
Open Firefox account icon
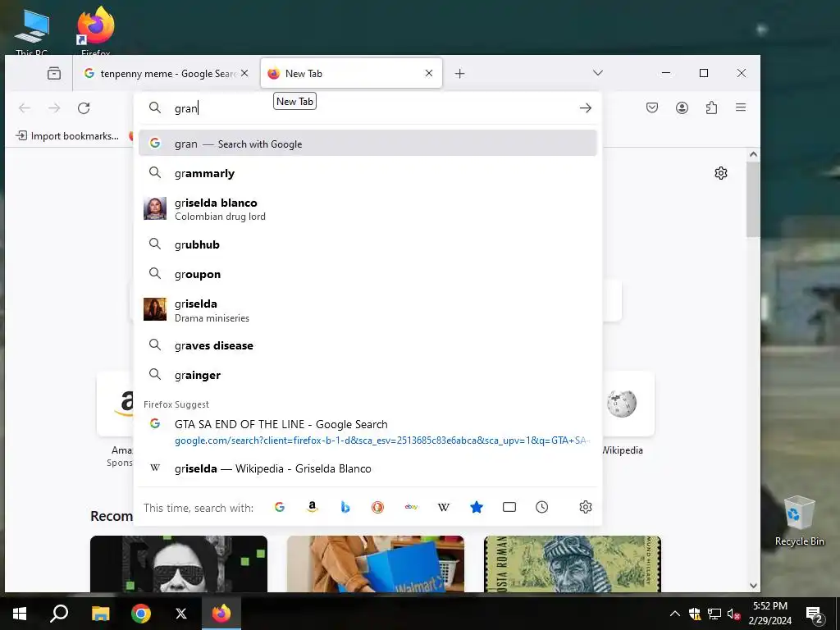[682, 107]
